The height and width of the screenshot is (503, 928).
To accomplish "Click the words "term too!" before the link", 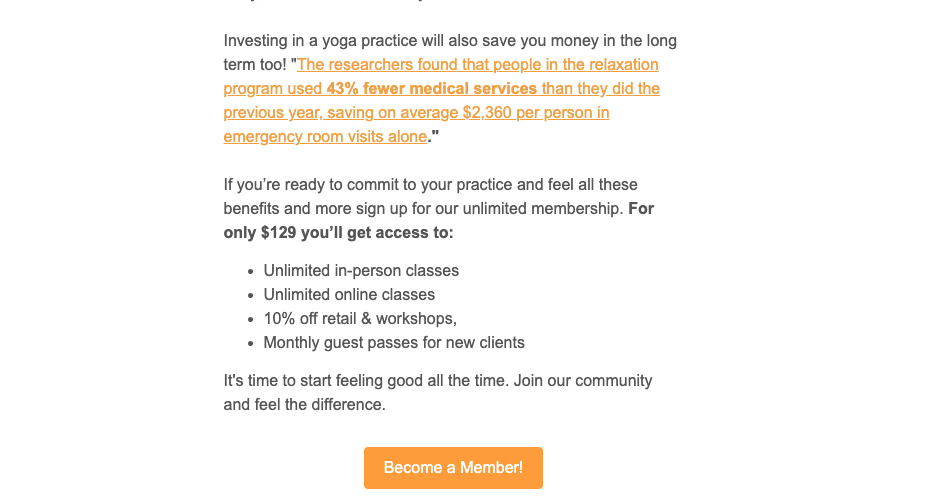I will tap(254, 65).
